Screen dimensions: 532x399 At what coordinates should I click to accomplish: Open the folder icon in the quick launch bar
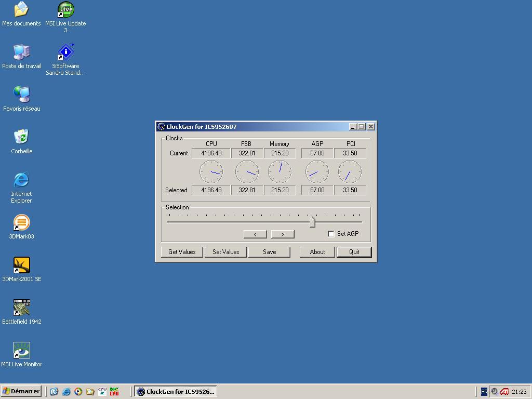(90, 392)
